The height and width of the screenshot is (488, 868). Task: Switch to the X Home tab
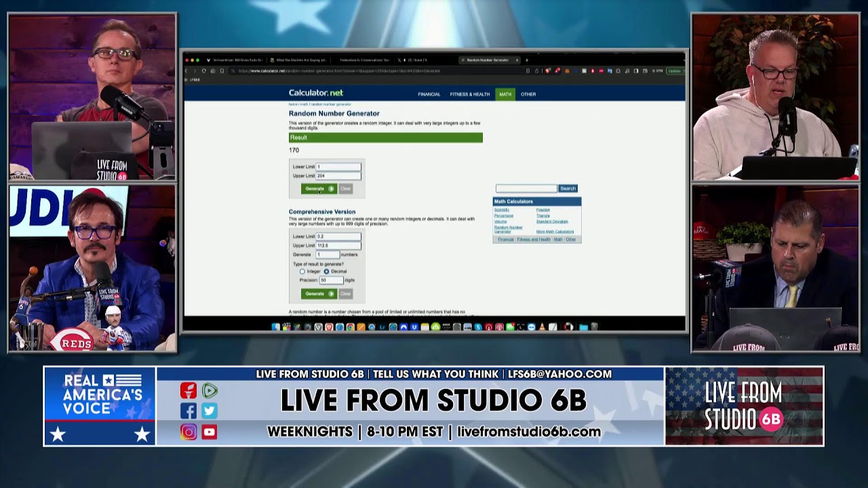(412, 60)
